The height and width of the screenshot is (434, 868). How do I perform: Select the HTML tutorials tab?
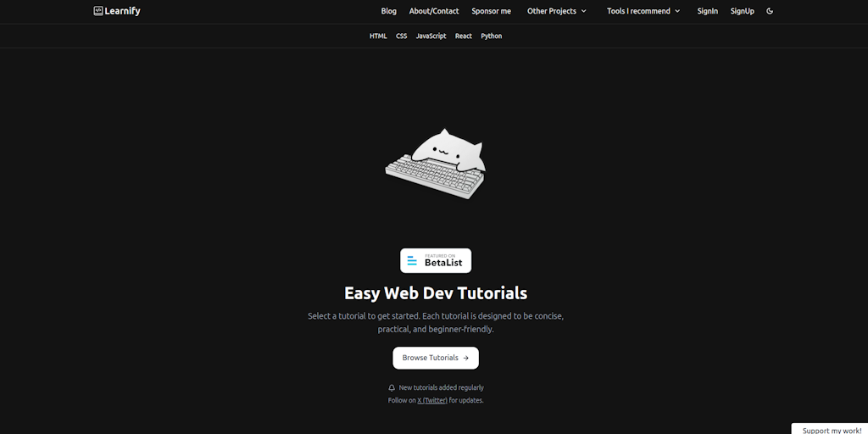[378, 36]
